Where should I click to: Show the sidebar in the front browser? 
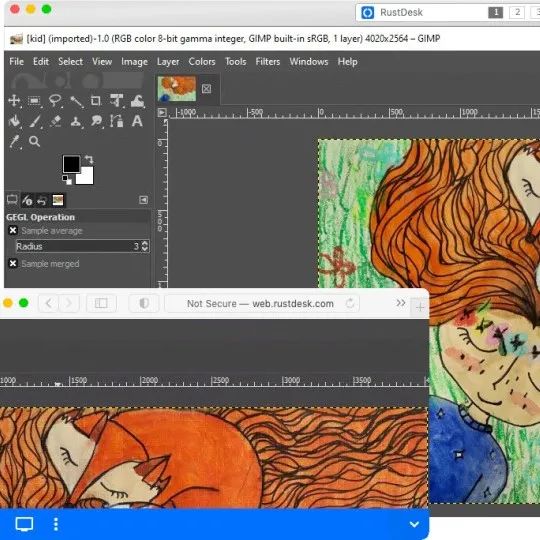point(101,303)
